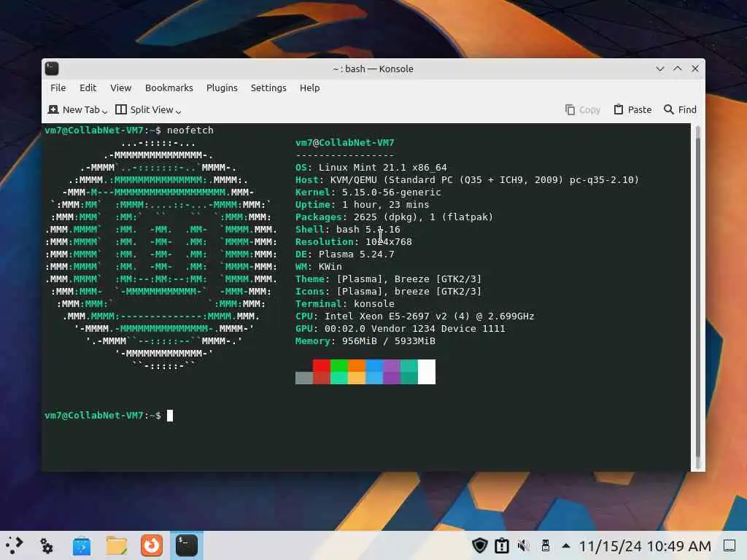This screenshot has width=747, height=560.
Task: Click the "DE: Plasma 5.24.7" line
Action: [345, 254]
